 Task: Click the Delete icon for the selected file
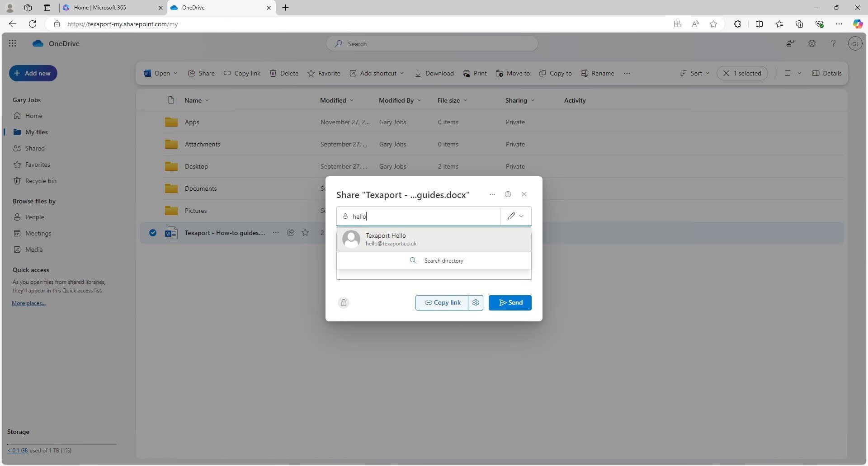274,73
